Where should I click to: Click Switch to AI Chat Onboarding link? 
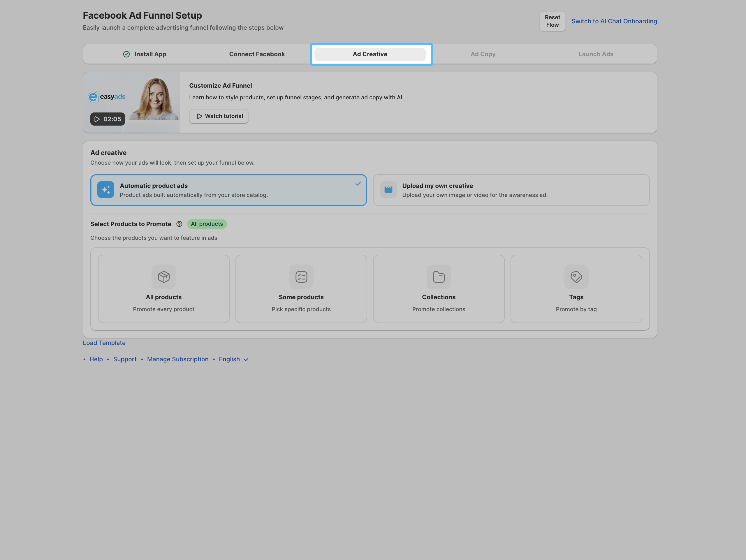[614, 21]
